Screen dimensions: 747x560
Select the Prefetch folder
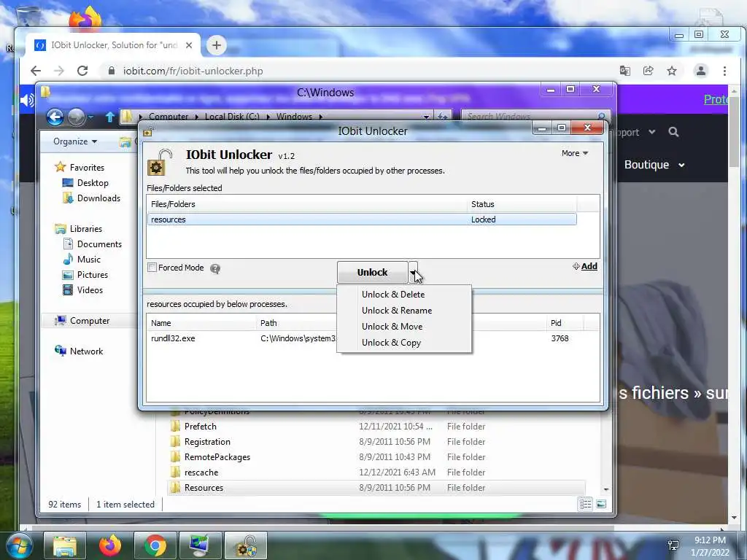pos(200,426)
